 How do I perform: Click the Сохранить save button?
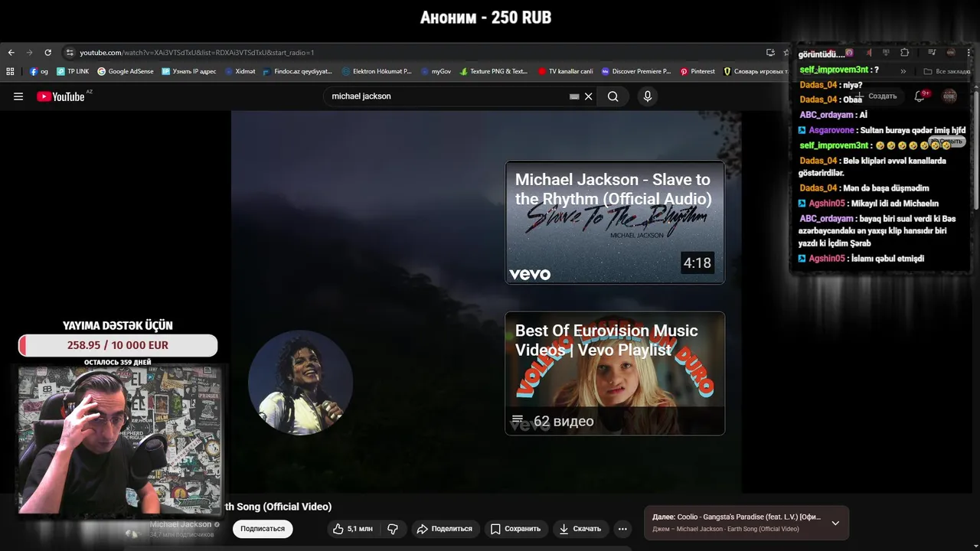pos(515,529)
